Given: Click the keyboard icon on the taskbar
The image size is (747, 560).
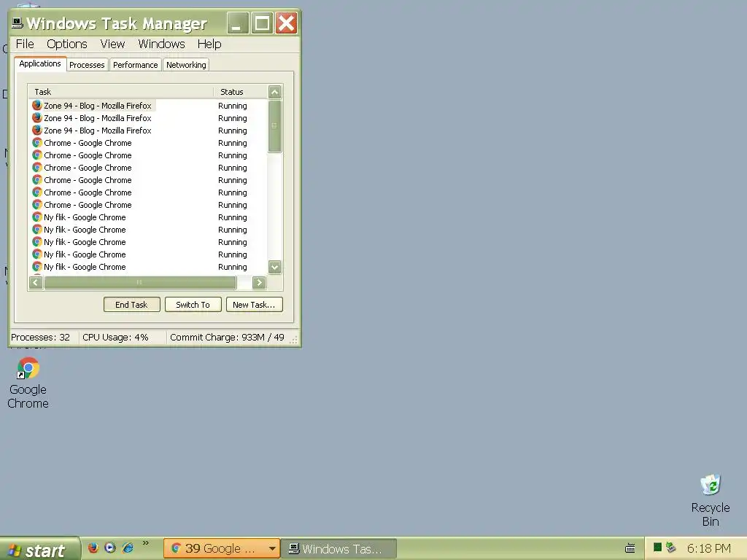Looking at the screenshot, I should 630,548.
